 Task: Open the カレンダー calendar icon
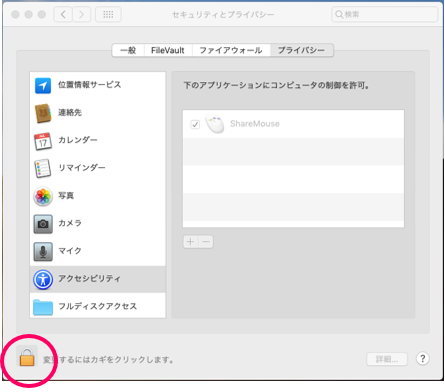(x=43, y=141)
